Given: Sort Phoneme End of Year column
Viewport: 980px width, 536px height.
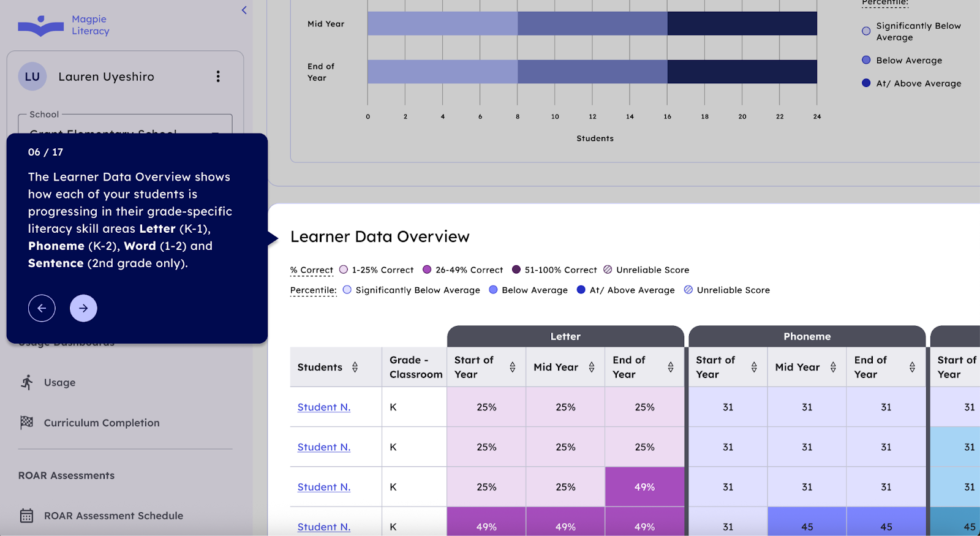Looking at the screenshot, I should coord(912,367).
